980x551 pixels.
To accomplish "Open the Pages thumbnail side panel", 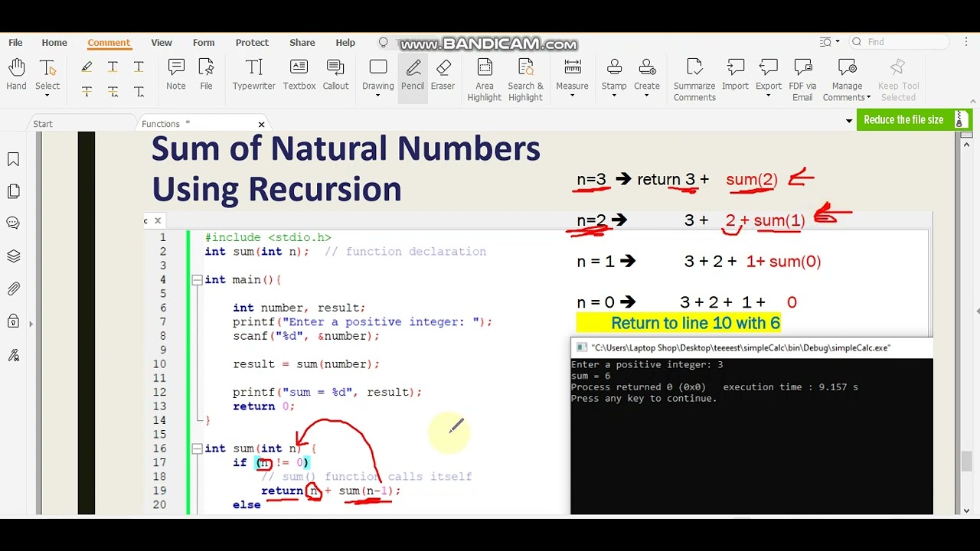I will 13,191.
